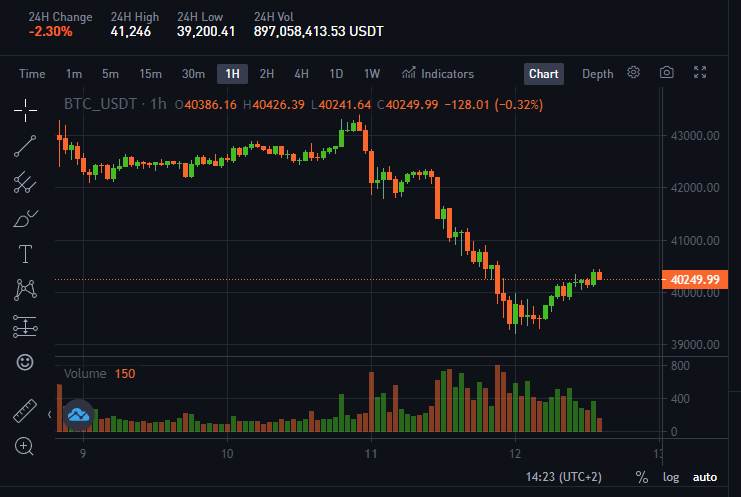741x497 pixels.
Task: Open timezone menu showing 14:23 (UTC+2)
Action: (x=564, y=477)
